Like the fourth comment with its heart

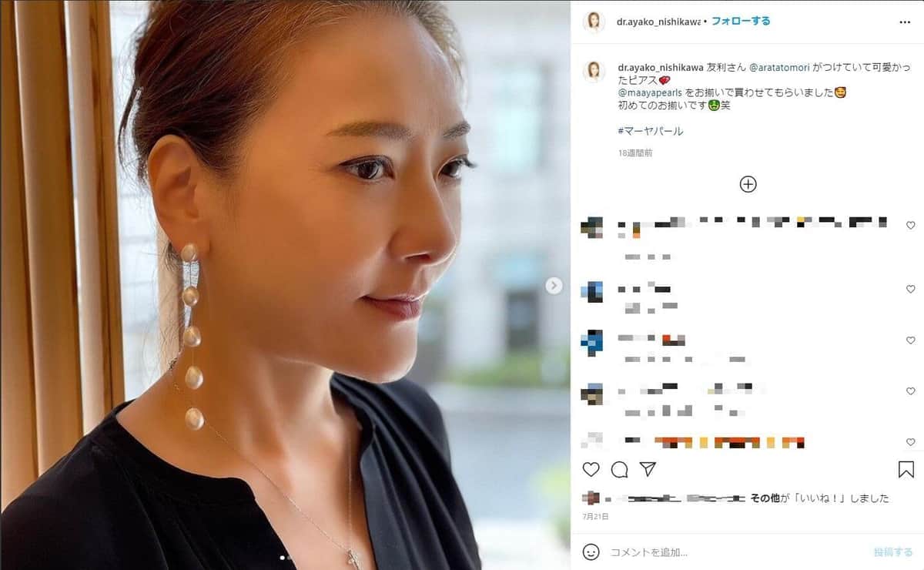point(910,391)
